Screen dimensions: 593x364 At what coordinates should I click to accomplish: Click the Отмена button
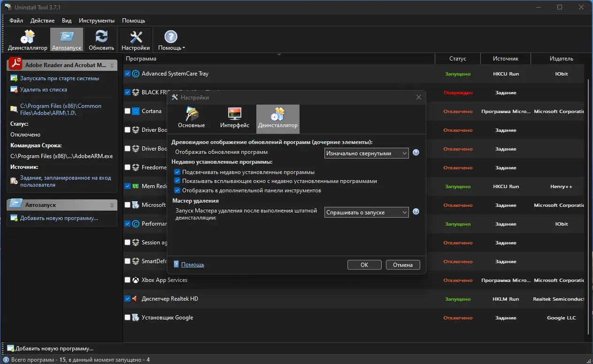click(x=403, y=265)
